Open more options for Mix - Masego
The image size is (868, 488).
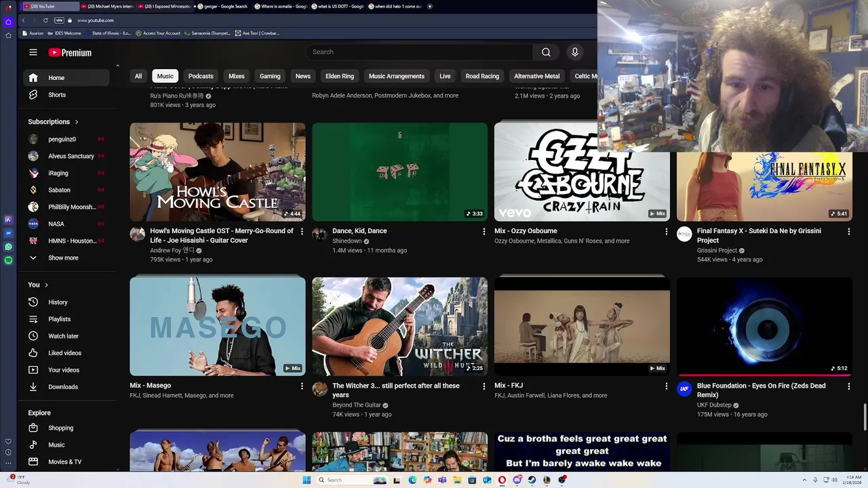(302, 386)
